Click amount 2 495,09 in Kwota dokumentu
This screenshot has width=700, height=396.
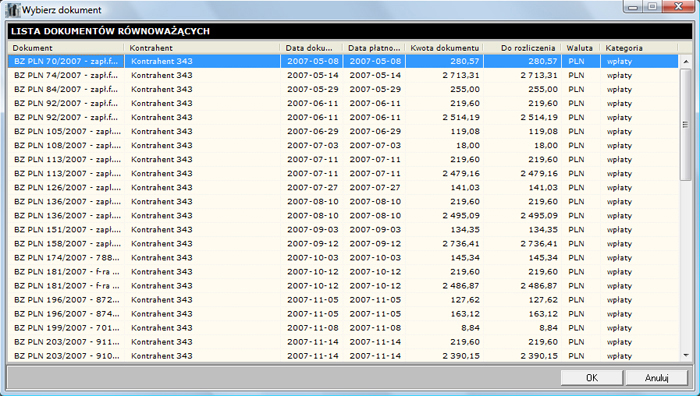coord(461,216)
